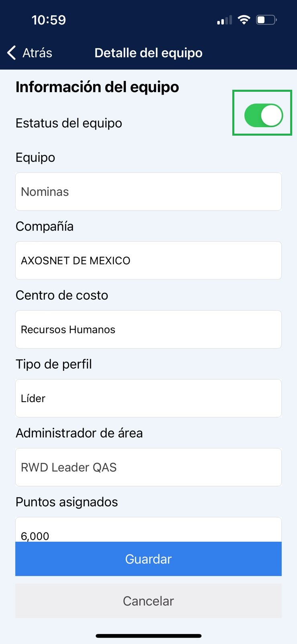Screen dimensions: 297x644
Task: Open the Compañía selector AXOSNET DE MEXICO
Action: [x=148, y=260]
